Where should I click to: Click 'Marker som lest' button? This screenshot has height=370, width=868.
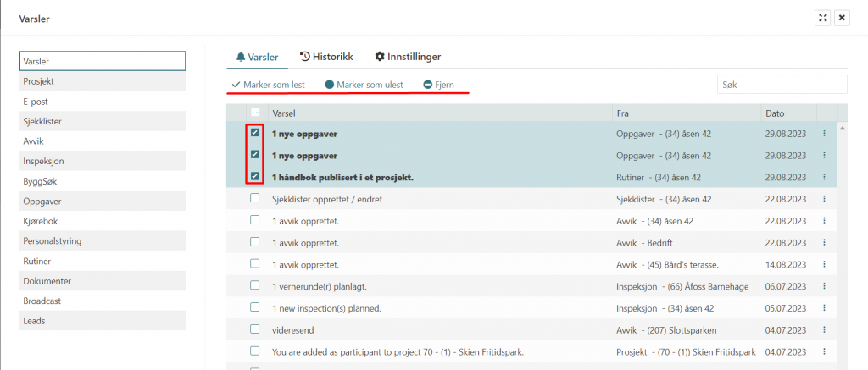point(268,86)
